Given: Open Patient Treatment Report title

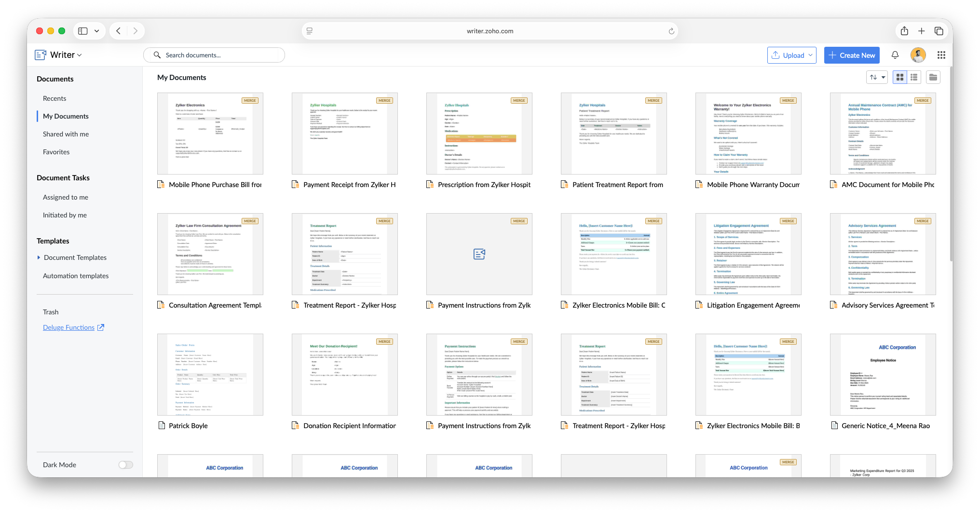Looking at the screenshot, I should (x=618, y=185).
